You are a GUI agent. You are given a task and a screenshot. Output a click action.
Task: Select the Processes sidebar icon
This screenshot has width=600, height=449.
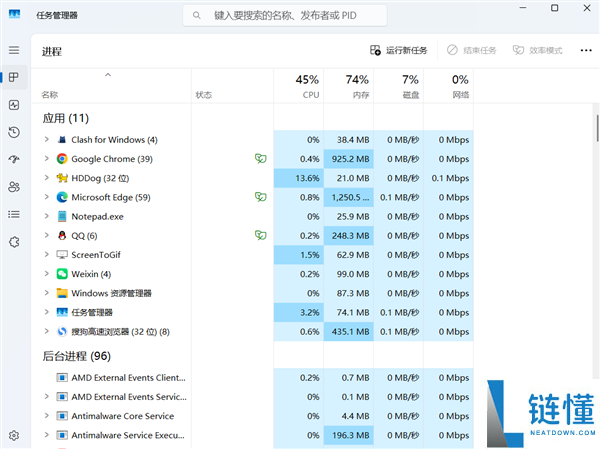[14, 77]
